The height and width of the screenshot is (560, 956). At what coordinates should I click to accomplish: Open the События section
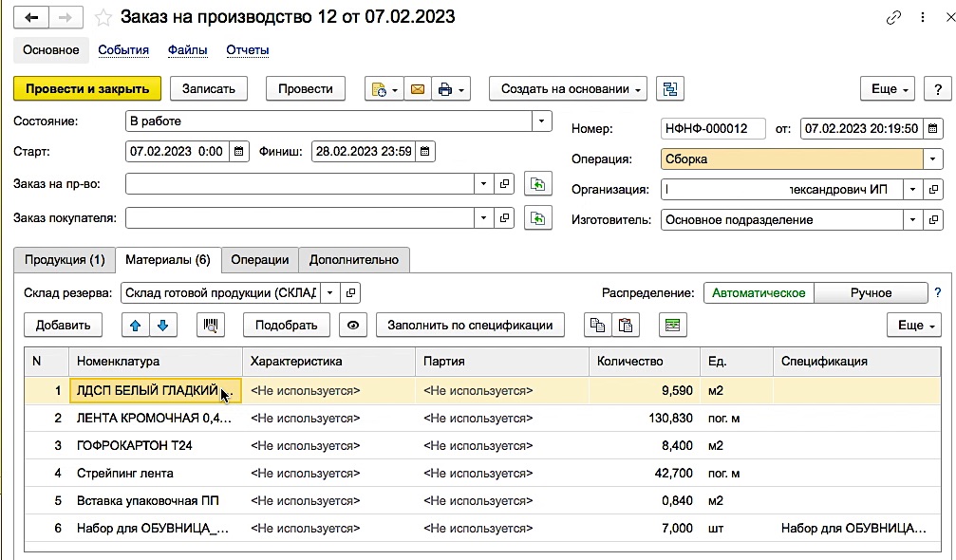point(123,50)
